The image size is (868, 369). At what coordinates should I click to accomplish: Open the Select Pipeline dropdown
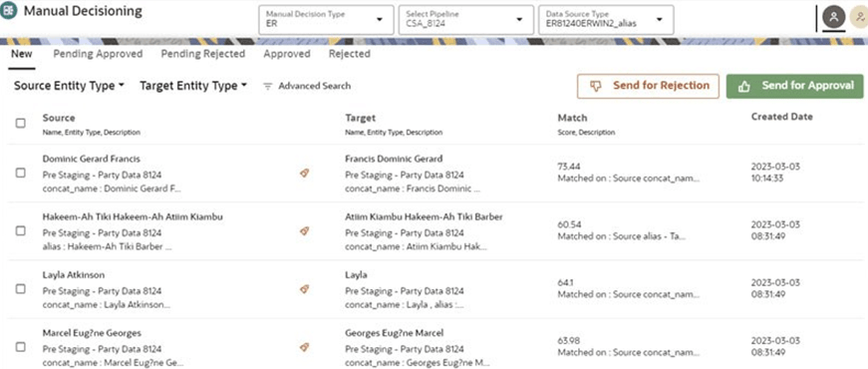[x=466, y=20]
